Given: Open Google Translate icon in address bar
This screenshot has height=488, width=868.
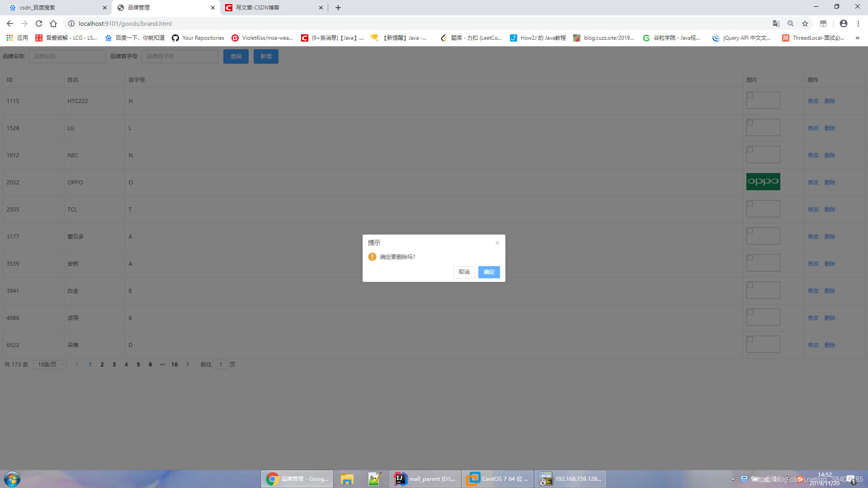Looking at the screenshot, I should pyautogui.click(x=776, y=23).
